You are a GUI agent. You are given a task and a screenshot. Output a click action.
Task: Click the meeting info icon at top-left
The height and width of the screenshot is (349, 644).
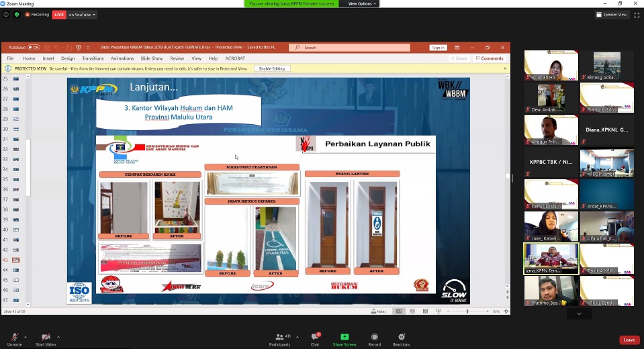6,14
